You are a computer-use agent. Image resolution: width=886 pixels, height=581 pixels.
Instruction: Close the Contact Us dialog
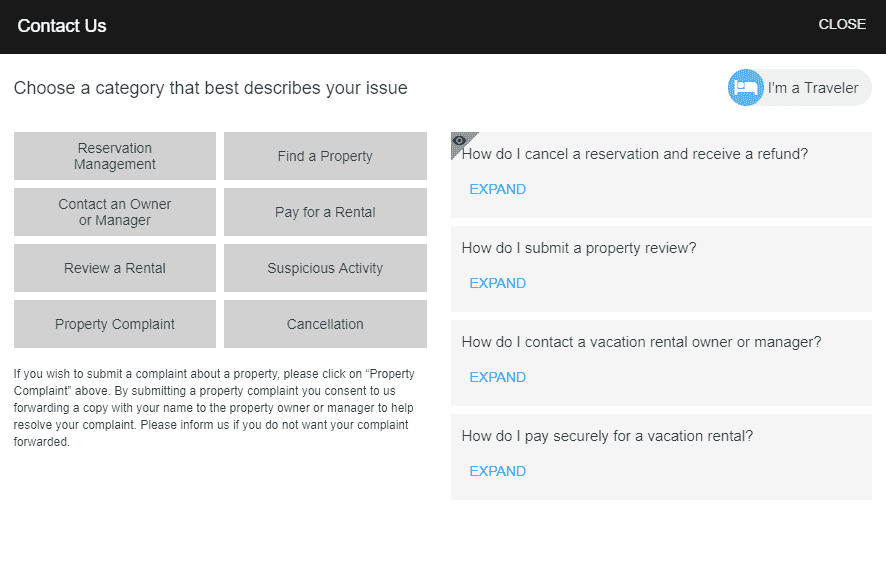(x=842, y=25)
